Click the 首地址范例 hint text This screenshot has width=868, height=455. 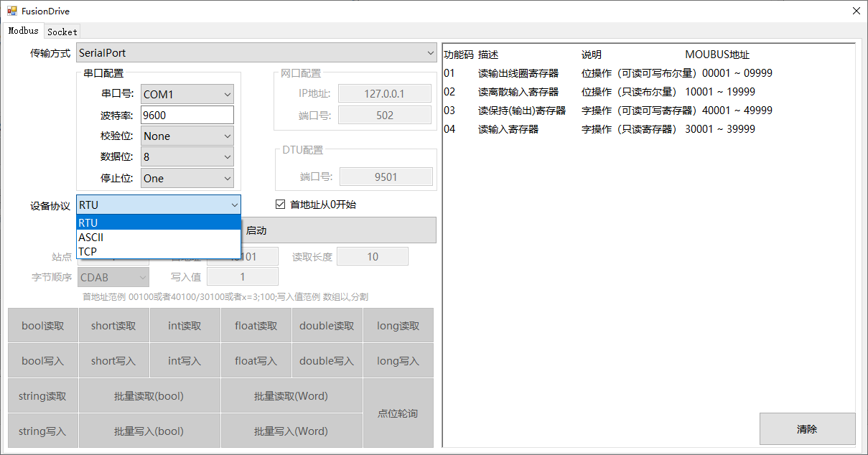pyautogui.click(x=225, y=297)
